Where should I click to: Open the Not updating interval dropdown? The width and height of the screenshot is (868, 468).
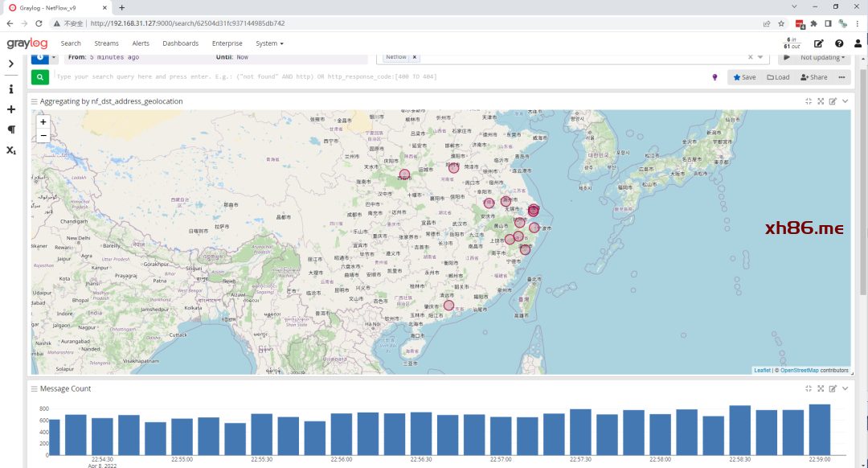point(822,57)
